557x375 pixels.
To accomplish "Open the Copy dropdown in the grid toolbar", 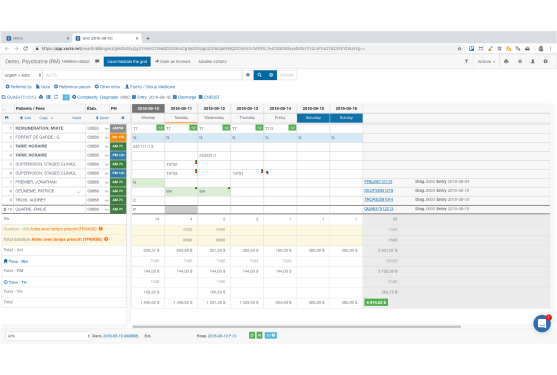I will coord(46,118).
